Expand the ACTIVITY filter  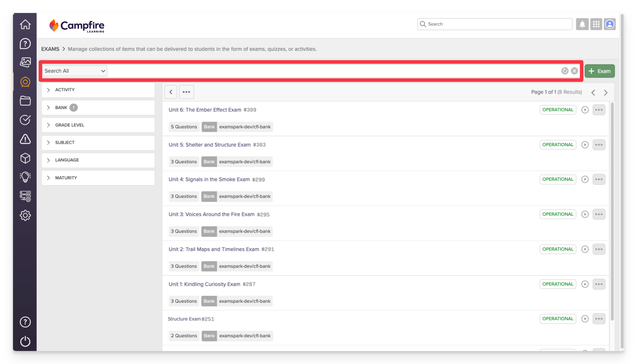click(98, 90)
